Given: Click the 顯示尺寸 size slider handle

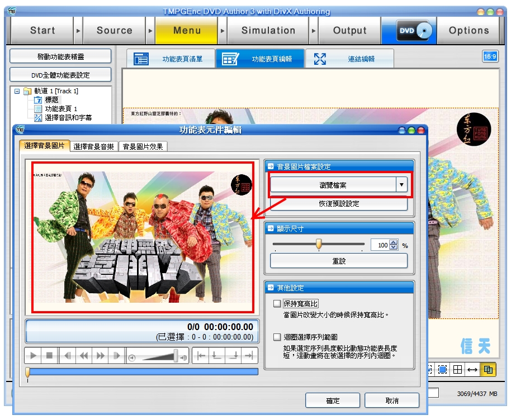Looking at the screenshot, I should tap(319, 244).
